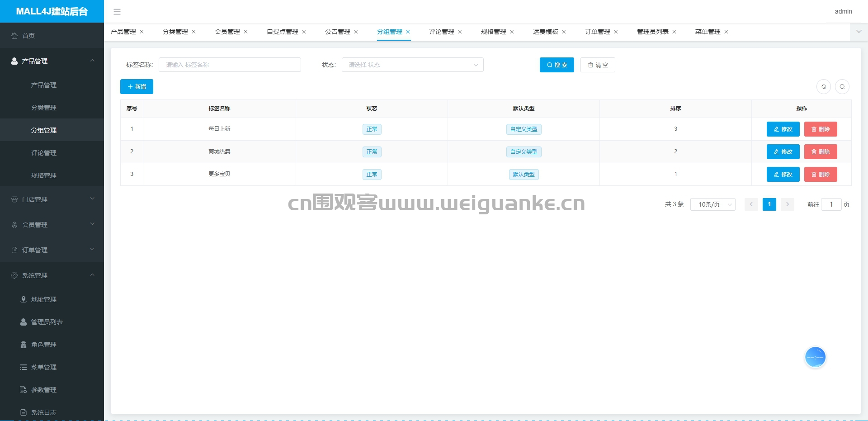Open the 10条/页 page size dropdown
Viewport: 868px width, 421px height.
[x=713, y=204]
